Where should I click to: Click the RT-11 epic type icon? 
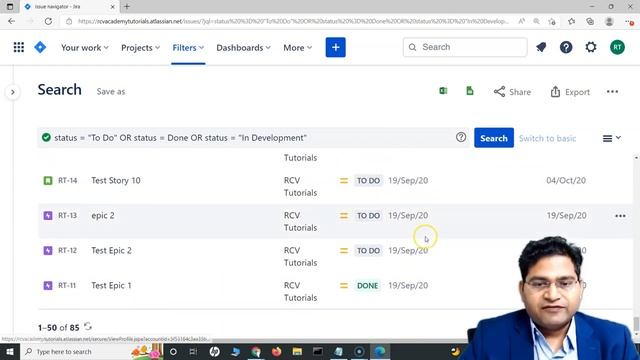click(48, 286)
